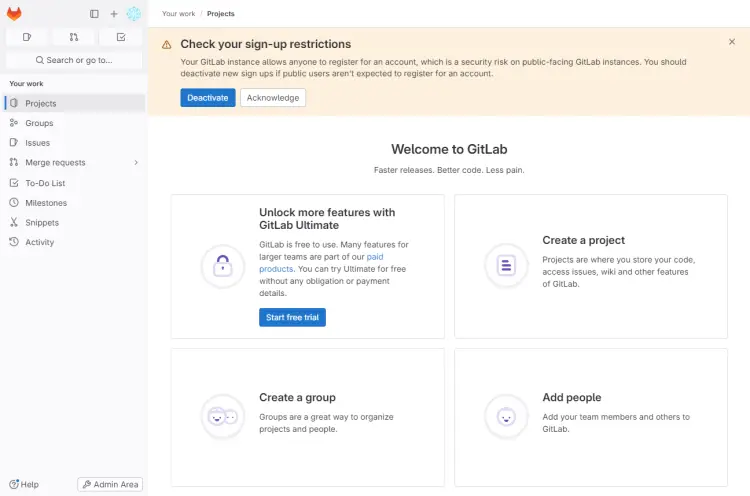Image resolution: width=750 pixels, height=496 pixels.
Task: Open Milestones from the sidebar
Action: (46, 203)
